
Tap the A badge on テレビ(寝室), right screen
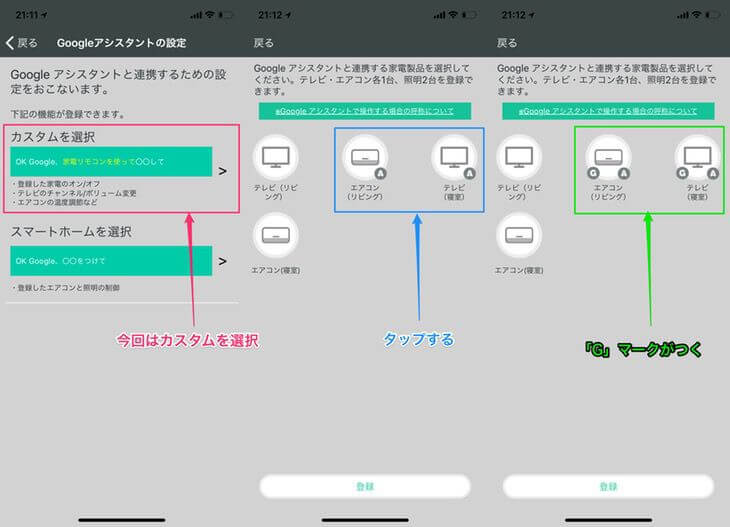point(713,174)
